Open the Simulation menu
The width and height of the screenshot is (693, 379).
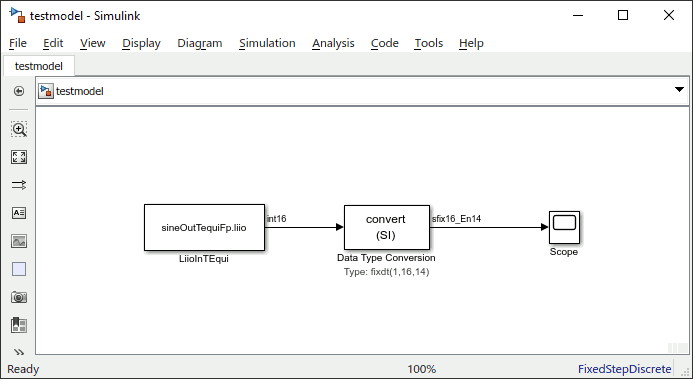(267, 43)
